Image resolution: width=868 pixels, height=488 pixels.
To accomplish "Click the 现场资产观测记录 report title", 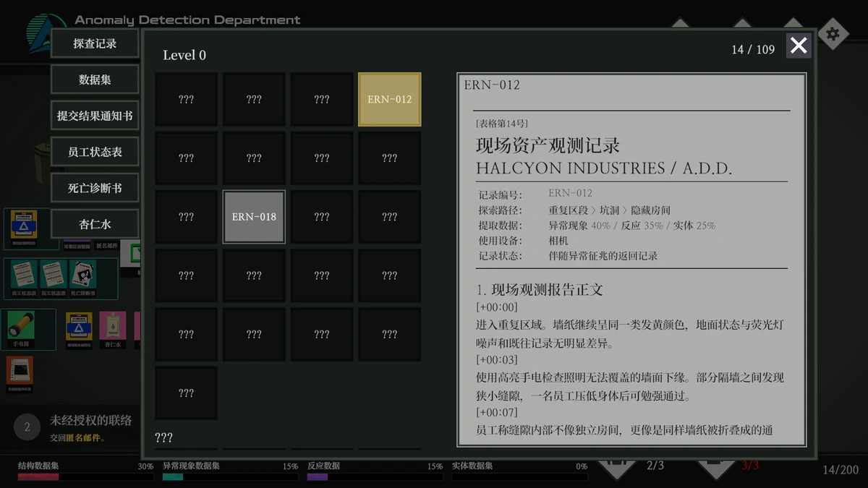I will tap(548, 145).
